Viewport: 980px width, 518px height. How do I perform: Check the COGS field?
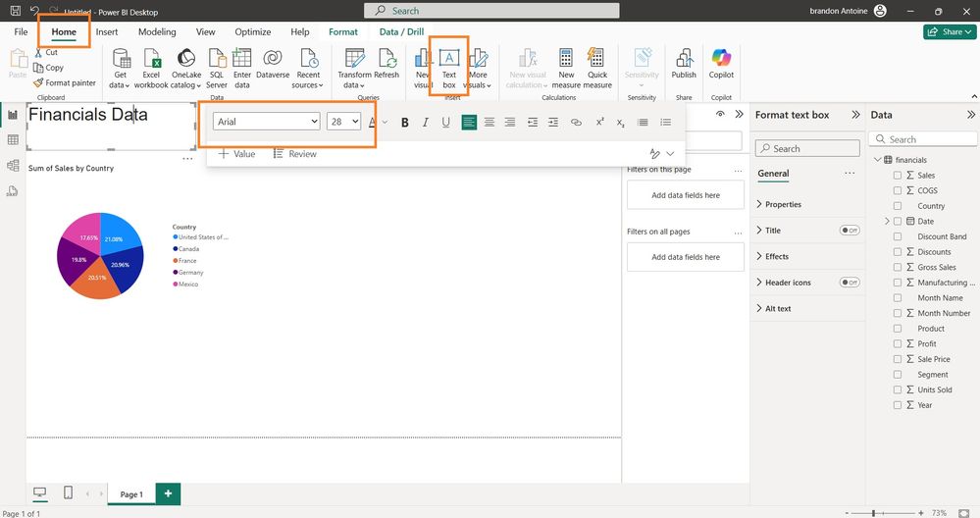click(898, 190)
